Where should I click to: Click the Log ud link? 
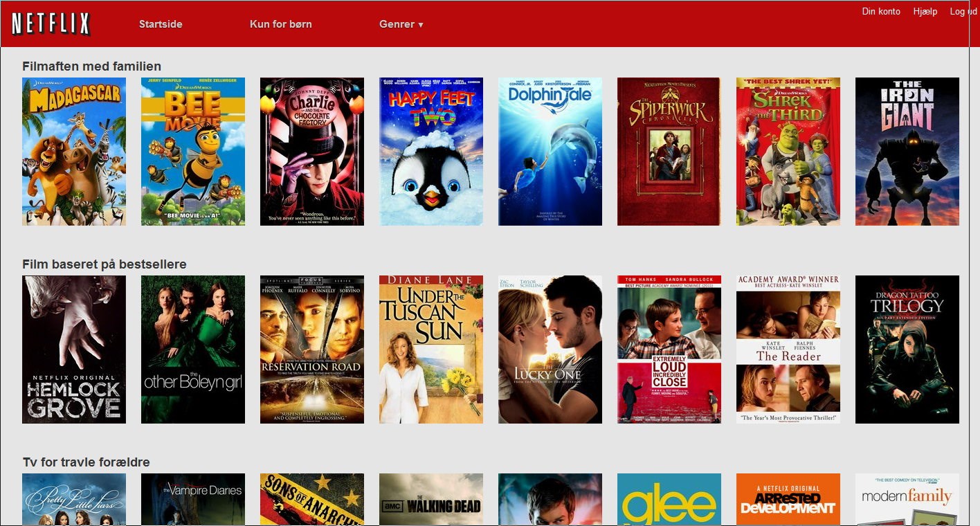coord(963,11)
